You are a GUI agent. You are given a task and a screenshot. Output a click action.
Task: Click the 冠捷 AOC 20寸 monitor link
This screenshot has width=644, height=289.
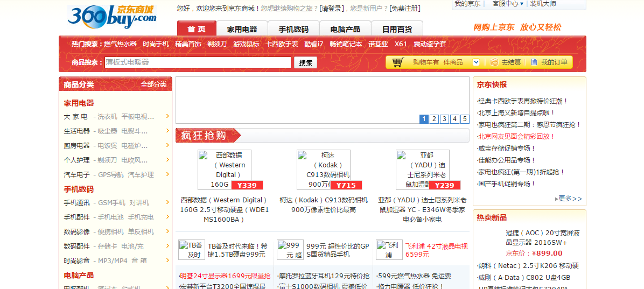[x=543, y=238]
